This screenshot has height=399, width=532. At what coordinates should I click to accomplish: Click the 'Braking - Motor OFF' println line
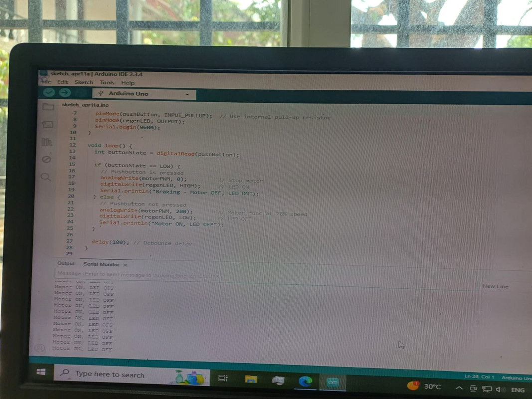point(179,192)
